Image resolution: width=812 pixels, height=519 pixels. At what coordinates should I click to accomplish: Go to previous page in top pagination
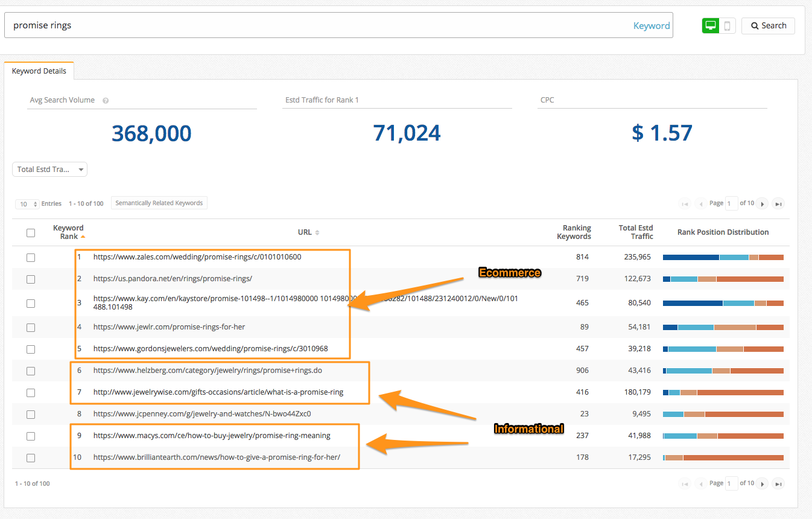pos(701,203)
